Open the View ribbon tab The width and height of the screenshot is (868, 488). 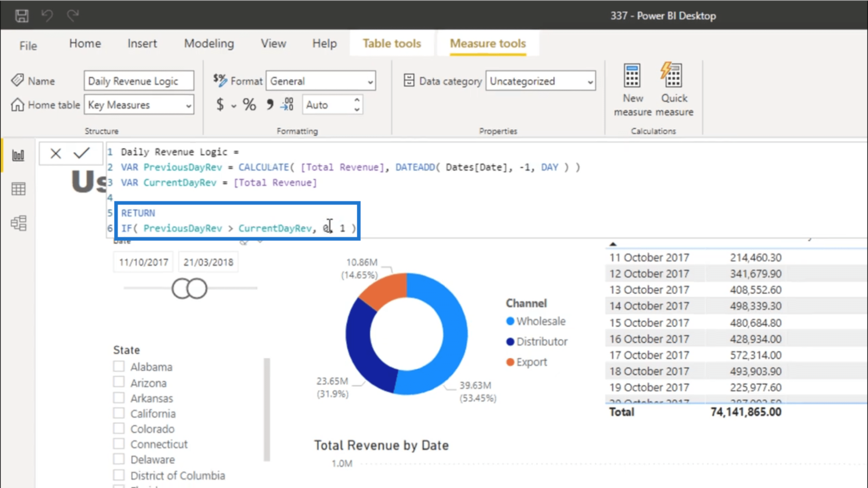(273, 43)
